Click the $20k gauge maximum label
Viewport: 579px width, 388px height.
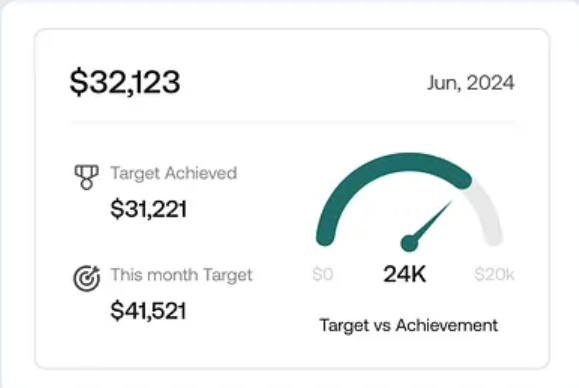pos(494,274)
